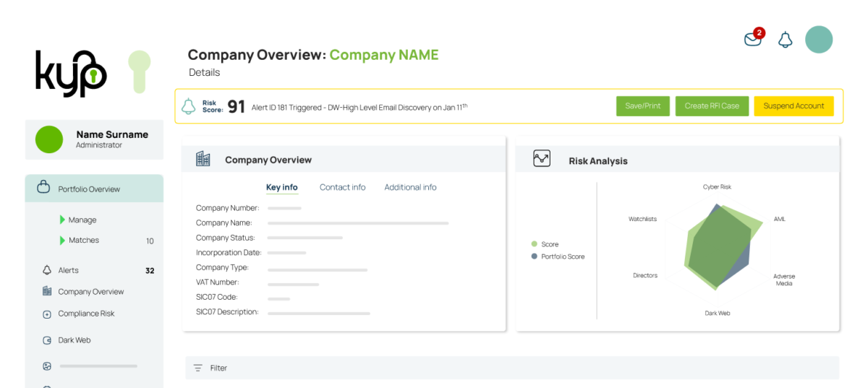Screen dimensions: 868x388
Task: Open Alerts in the sidebar
Action: pyautogui.click(x=68, y=270)
